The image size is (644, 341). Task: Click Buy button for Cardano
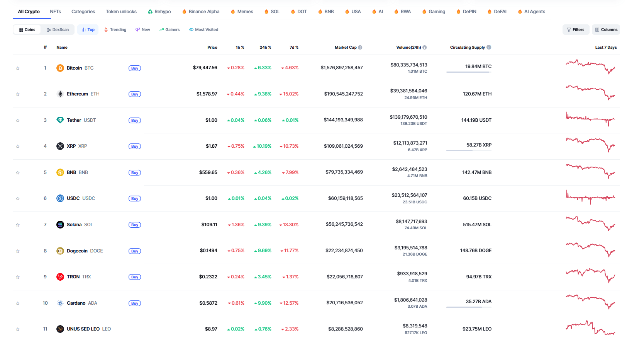(135, 303)
